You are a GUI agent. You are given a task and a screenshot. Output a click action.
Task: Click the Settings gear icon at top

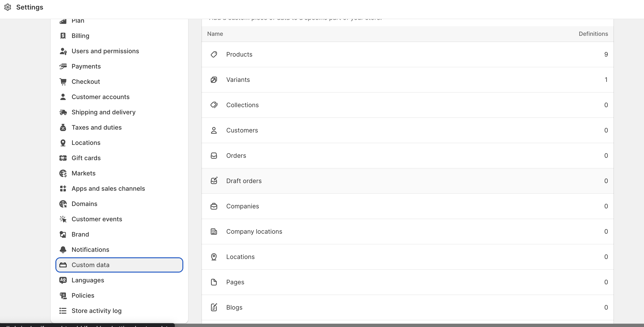click(8, 7)
